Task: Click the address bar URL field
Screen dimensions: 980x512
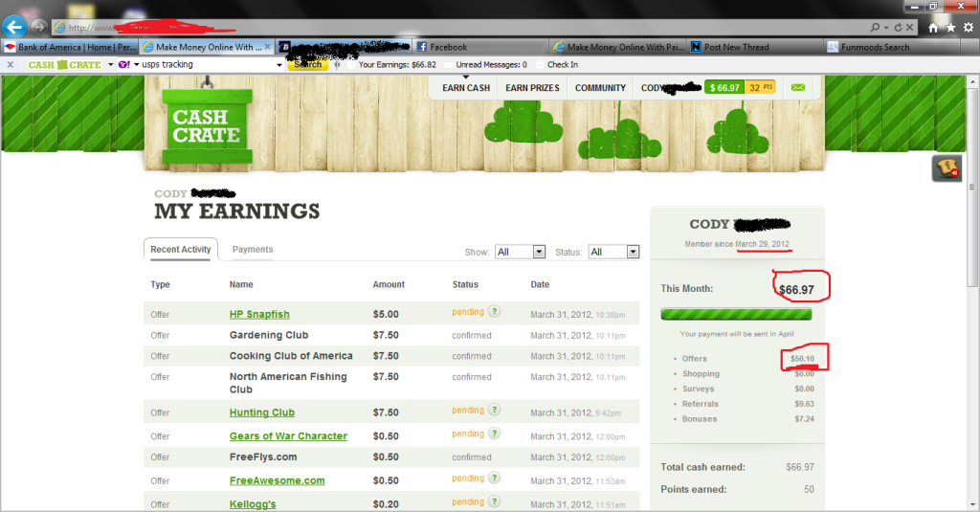Action: 459,28
